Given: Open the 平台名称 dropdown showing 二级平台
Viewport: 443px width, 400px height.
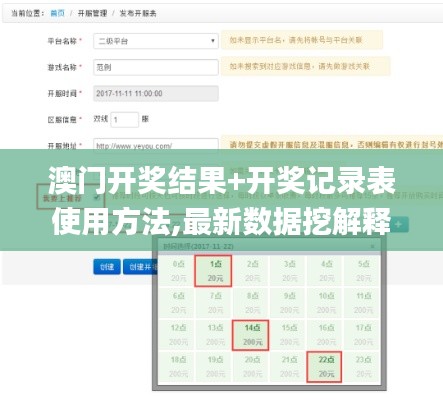Looking at the screenshot, I should (x=156, y=41).
